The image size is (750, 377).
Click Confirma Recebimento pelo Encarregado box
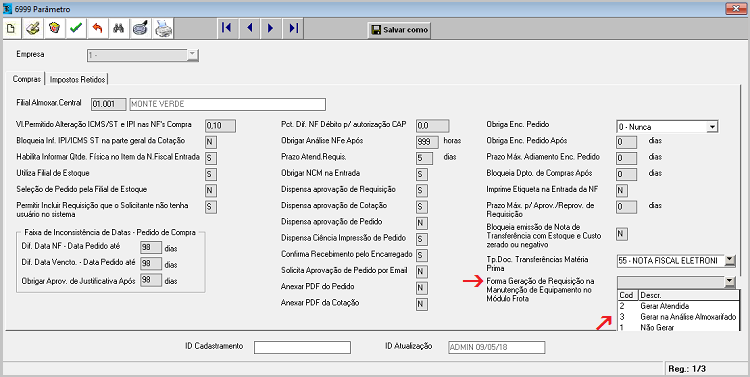(x=421, y=256)
